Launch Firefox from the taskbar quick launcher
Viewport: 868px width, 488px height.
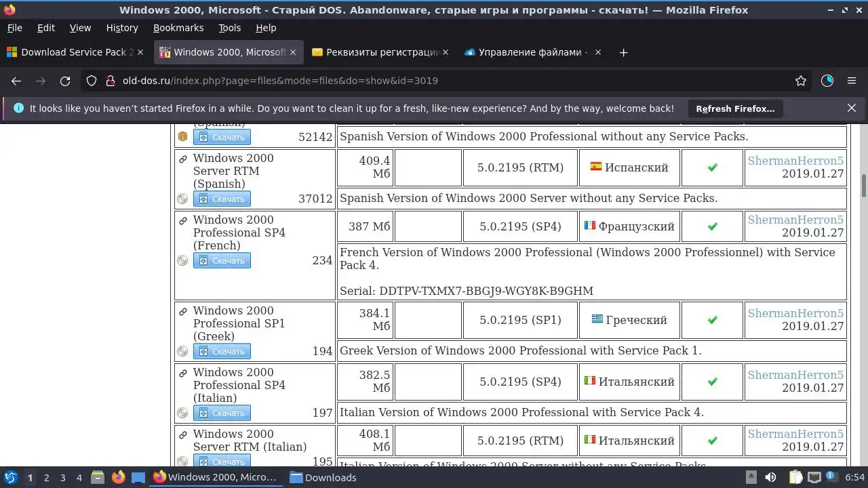pos(118,477)
